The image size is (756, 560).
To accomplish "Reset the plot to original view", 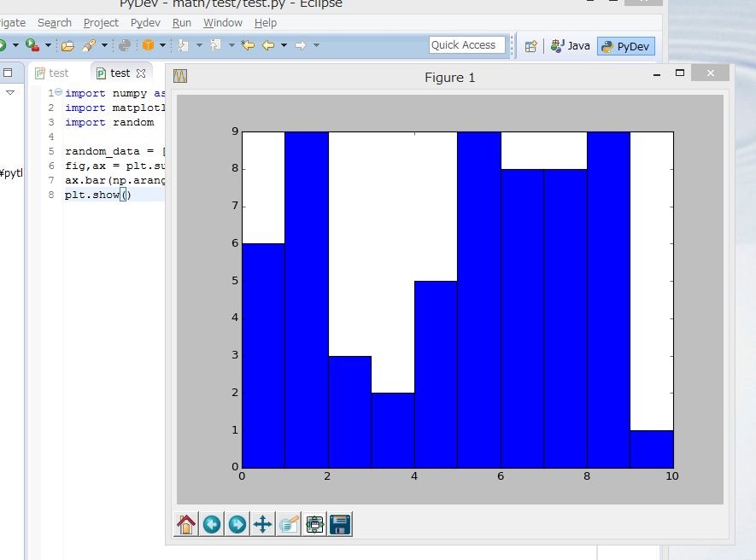I will (186, 524).
